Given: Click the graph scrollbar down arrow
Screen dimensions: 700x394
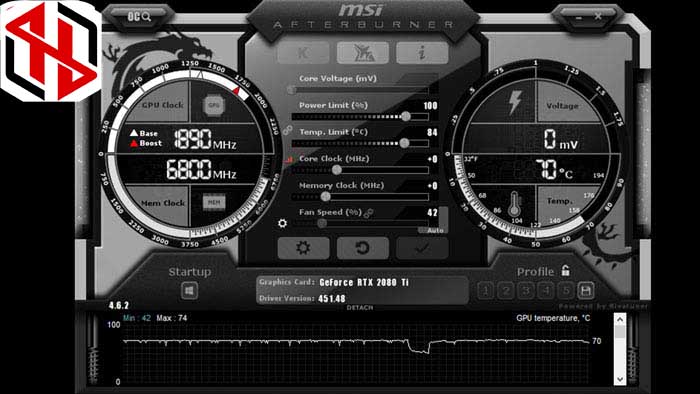Looking at the screenshot, I should pyautogui.click(x=620, y=379).
